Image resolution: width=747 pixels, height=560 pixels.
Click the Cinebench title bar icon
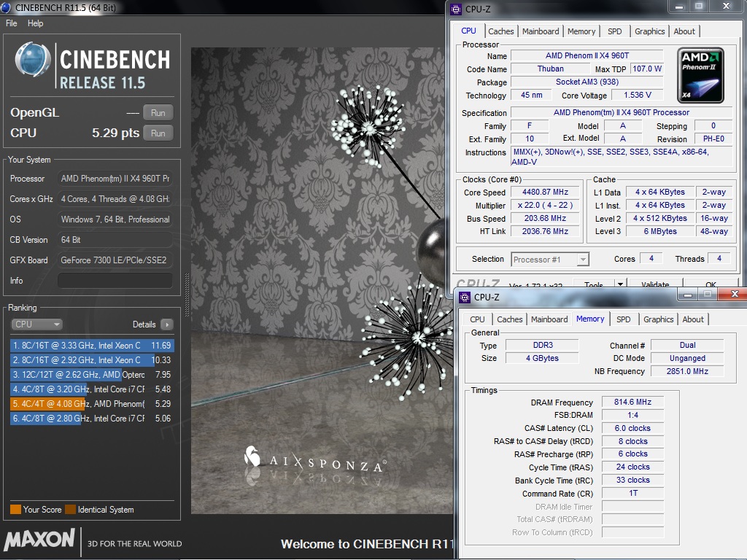click(x=6, y=7)
